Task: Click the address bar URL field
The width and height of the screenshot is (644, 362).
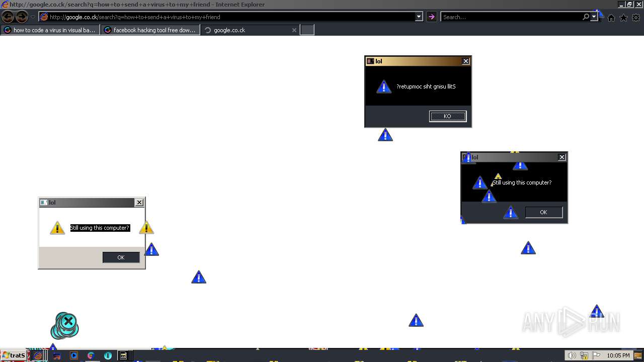Action: [x=227, y=17]
